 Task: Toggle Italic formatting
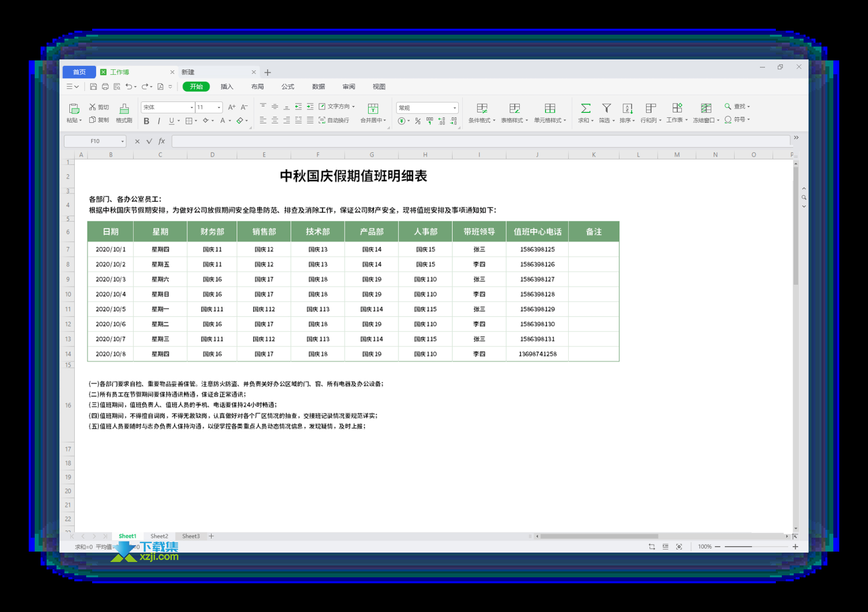coord(159,121)
